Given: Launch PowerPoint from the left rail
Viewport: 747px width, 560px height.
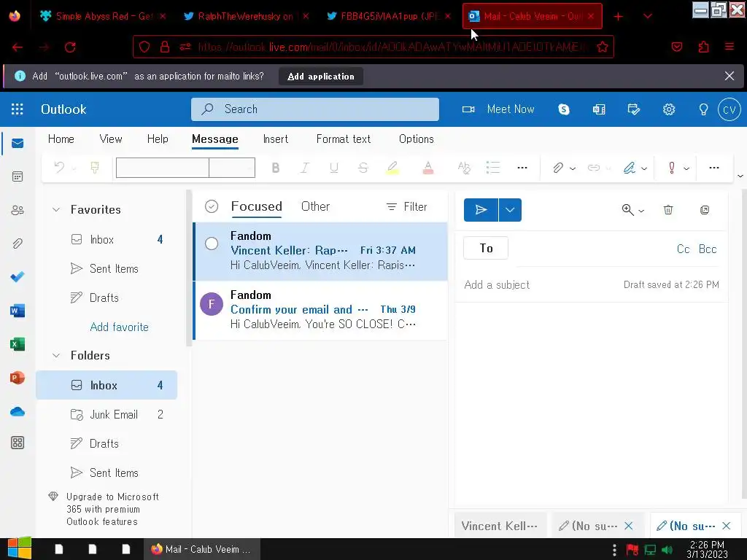Looking at the screenshot, I should pos(18,378).
